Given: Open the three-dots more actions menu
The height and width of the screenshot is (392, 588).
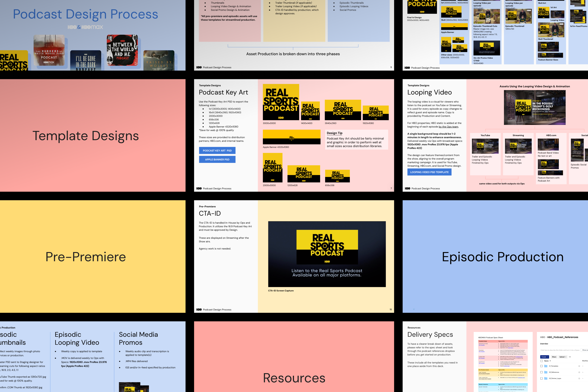Looking at the screenshot, I should (x=570, y=357).
